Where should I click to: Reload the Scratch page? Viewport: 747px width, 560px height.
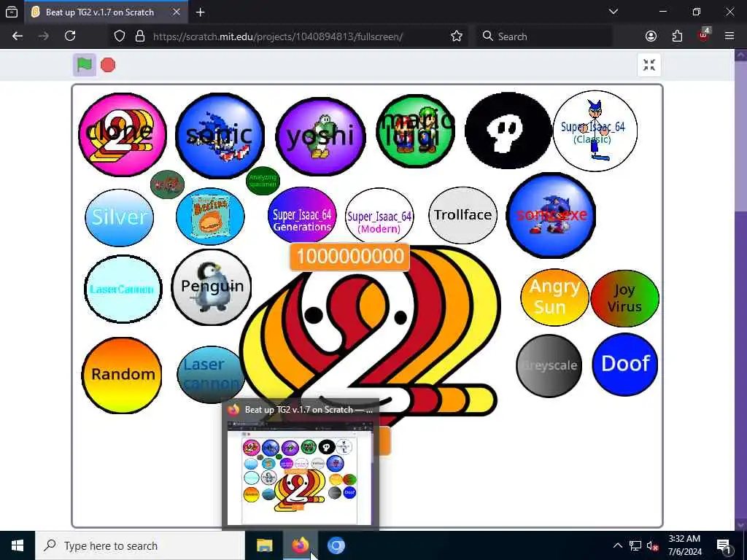[x=70, y=36]
